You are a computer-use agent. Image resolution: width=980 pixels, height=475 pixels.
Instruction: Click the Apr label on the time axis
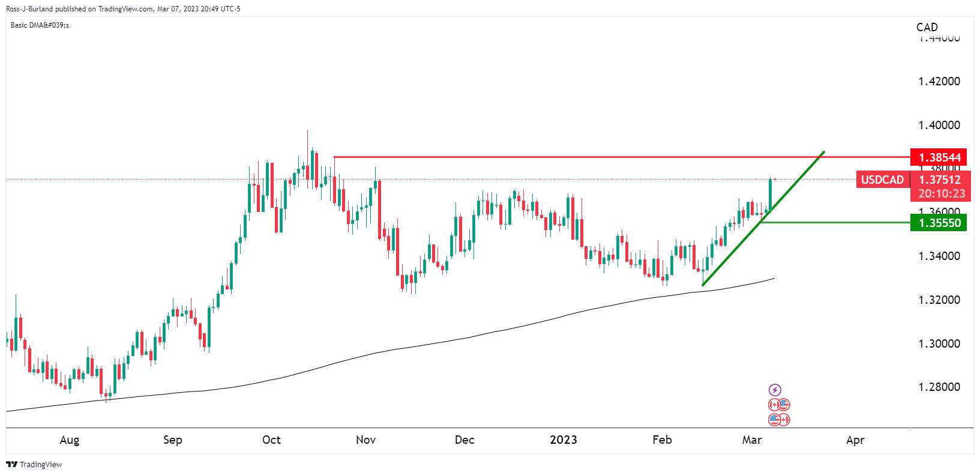coord(855,440)
